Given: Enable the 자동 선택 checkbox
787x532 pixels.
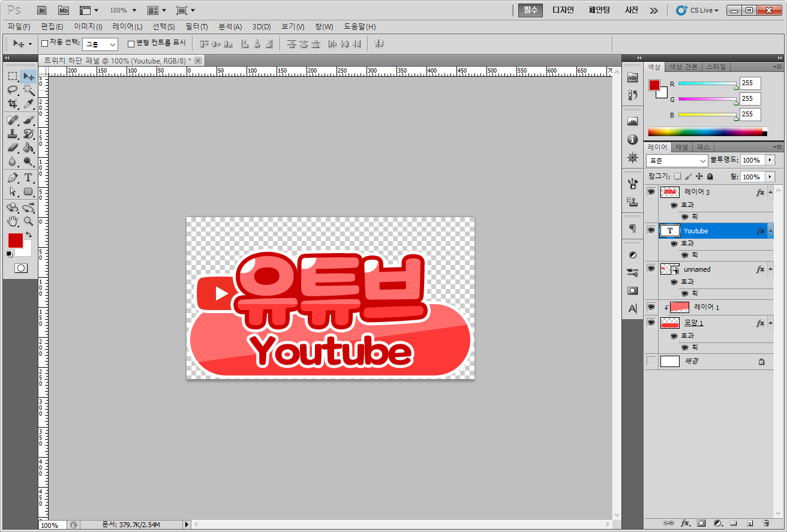Looking at the screenshot, I should (44, 43).
